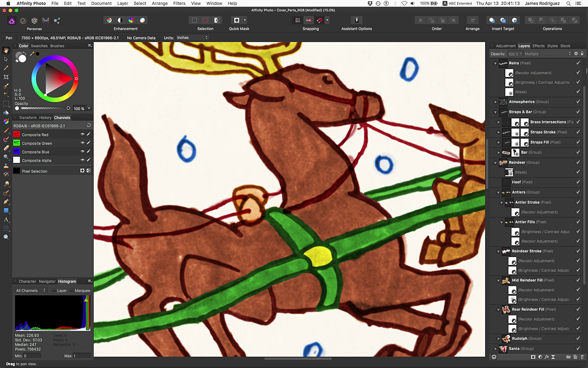Viewport: 588px width, 368px height.
Task: Apply Auto Contrast enhancement
Action: 120,21
